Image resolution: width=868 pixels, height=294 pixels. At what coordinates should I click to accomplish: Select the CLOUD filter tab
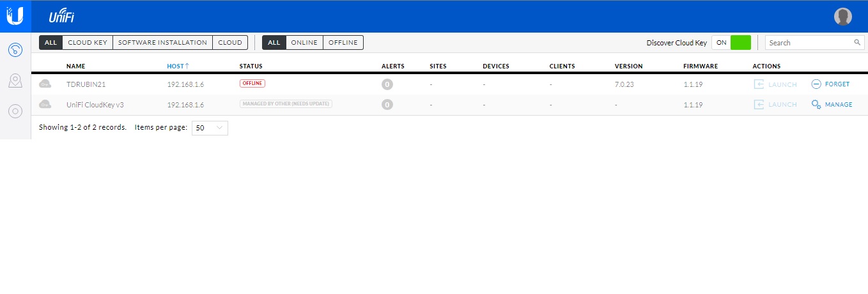[x=230, y=43]
